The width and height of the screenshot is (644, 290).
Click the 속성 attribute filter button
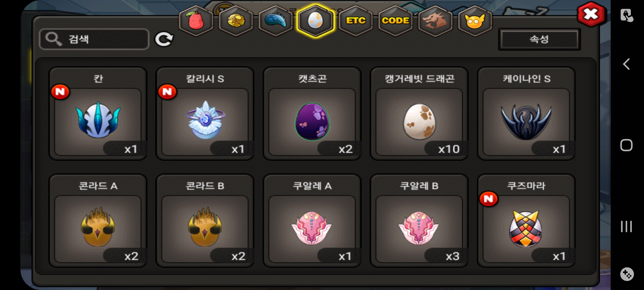coord(539,39)
